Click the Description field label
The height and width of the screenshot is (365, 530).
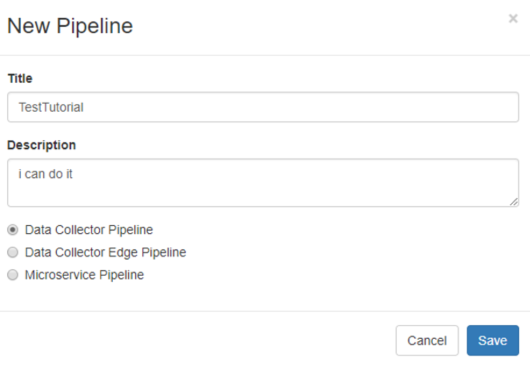point(42,145)
